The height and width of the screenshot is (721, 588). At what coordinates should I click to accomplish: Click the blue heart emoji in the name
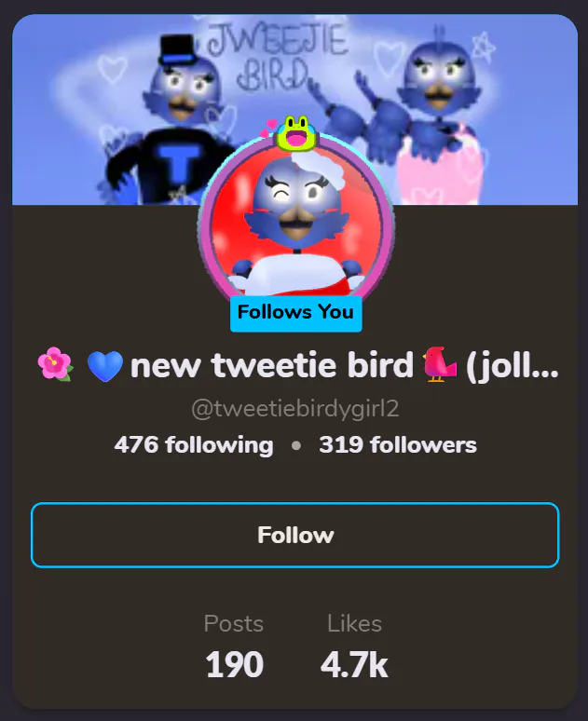tap(105, 365)
